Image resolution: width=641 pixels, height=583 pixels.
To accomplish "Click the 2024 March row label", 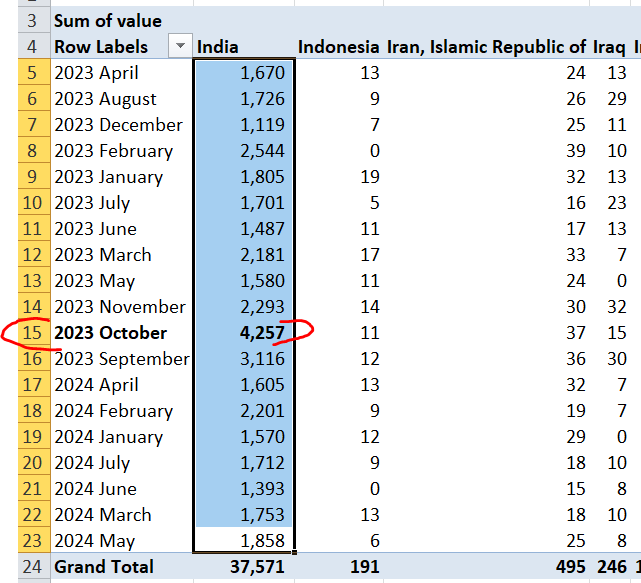I will 103,515.
